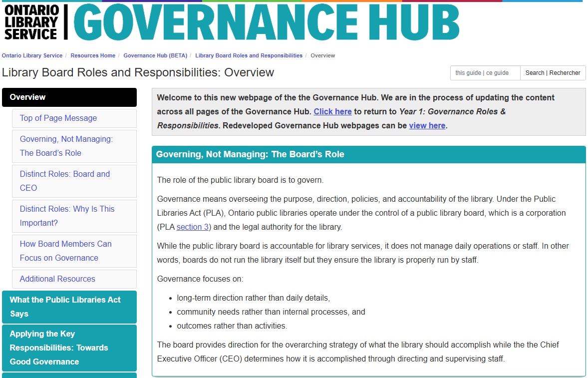Open Applying the Key Responsibilities tab

click(x=69, y=348)
